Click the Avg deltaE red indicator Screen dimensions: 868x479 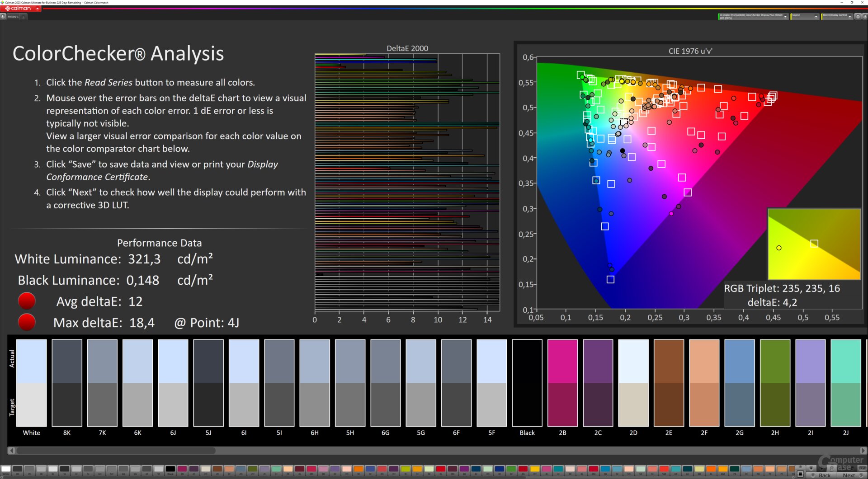click(27, 301)
